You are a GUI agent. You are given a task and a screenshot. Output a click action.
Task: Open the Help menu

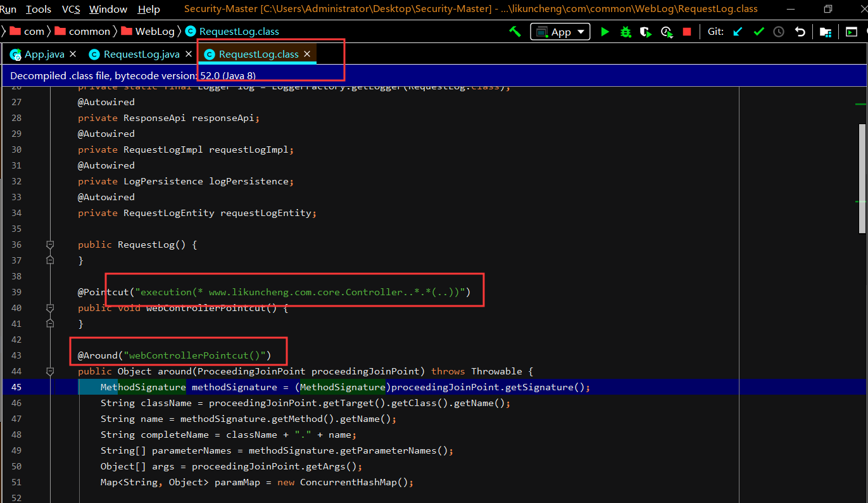click(x=149, y=9)
